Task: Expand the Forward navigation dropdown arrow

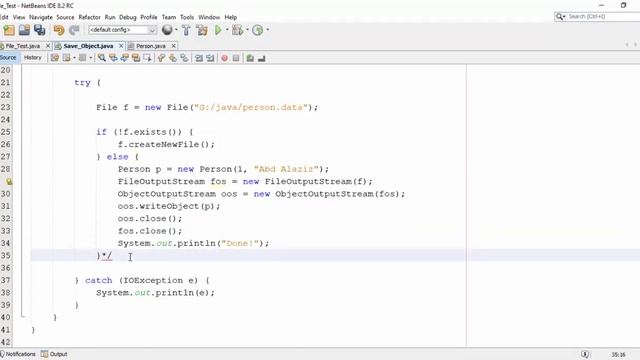Action: (x=91, y=58)
